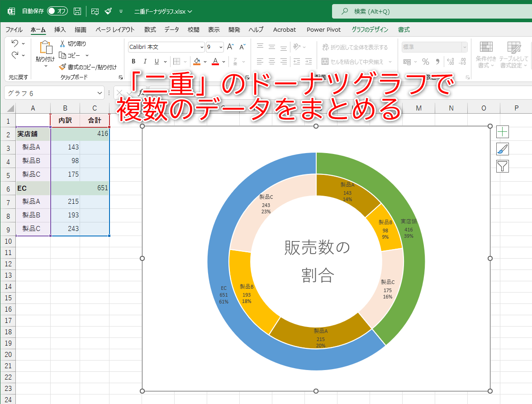Screen dimensions: 532x404
Task: Open the conditional formatting (条件付き書式) menu
Action: point(486,54)
